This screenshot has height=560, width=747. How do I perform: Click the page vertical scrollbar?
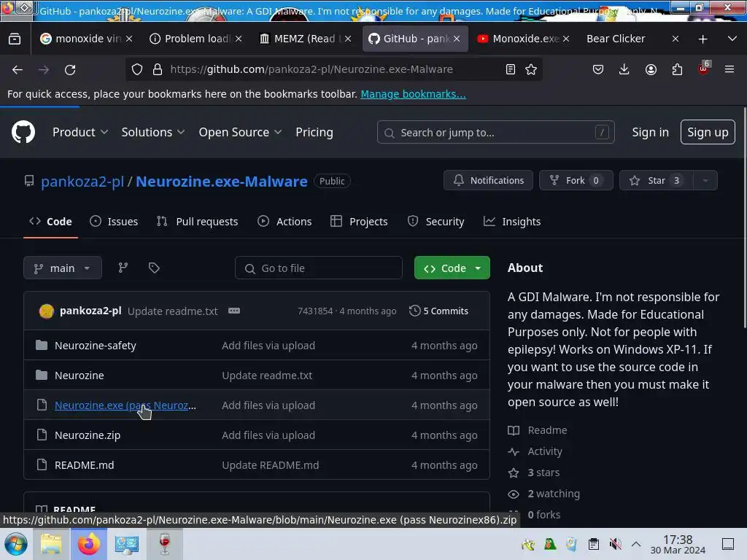pyautogui.click(x=744, y=217)
